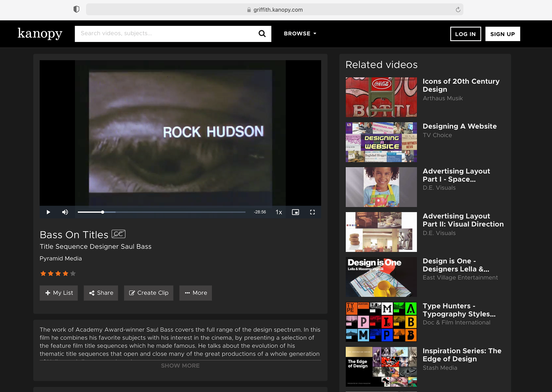Change playback speed from 1x
552x392 pixels.
click(279, 212)
